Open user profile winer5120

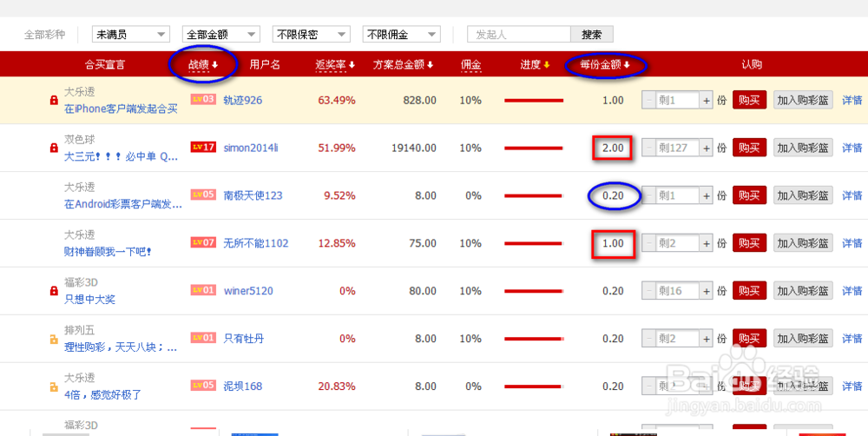pyautogui.click(x=248, y=291)
